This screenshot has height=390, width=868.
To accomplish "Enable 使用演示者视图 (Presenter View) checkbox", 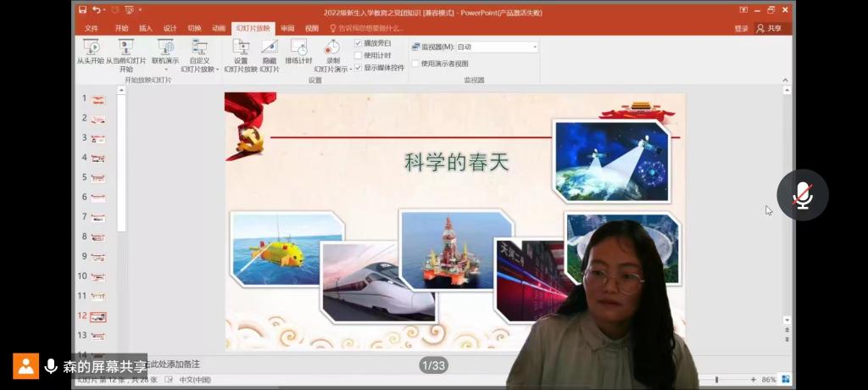I will click(x=415, y=64).
